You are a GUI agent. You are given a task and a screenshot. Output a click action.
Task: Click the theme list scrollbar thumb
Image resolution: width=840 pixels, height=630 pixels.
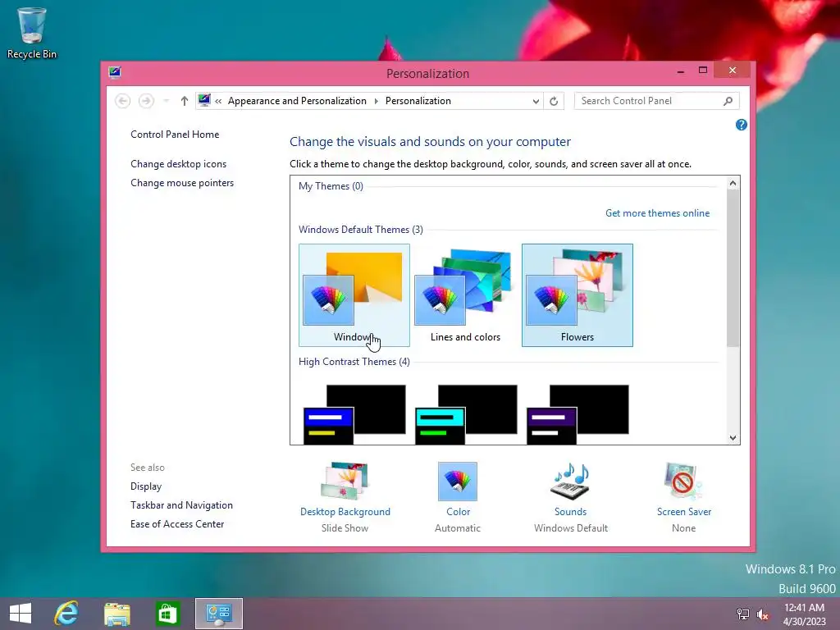pos(733,268)
